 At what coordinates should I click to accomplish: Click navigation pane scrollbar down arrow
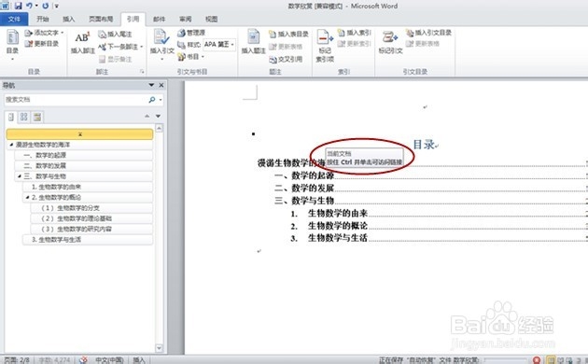[159, 348]
